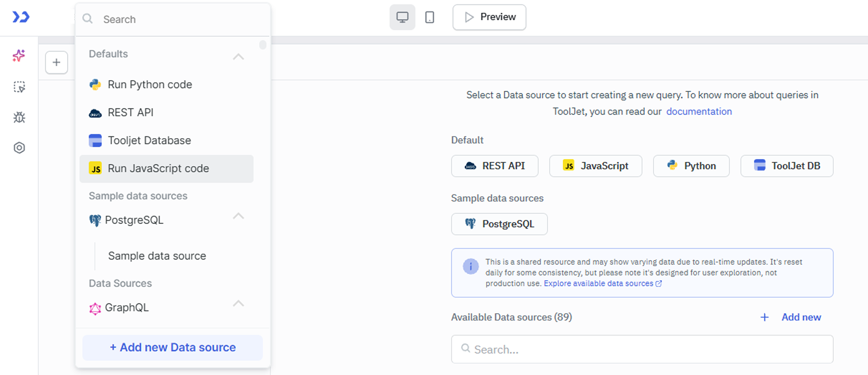Collapse the GraphQL data source group
868x375 pixels.
point(238,303)
